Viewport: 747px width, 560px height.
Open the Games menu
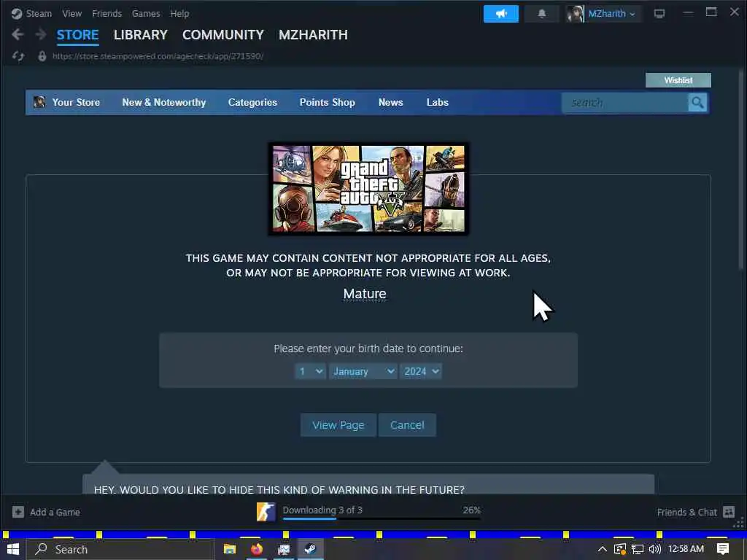click(146, 13)
